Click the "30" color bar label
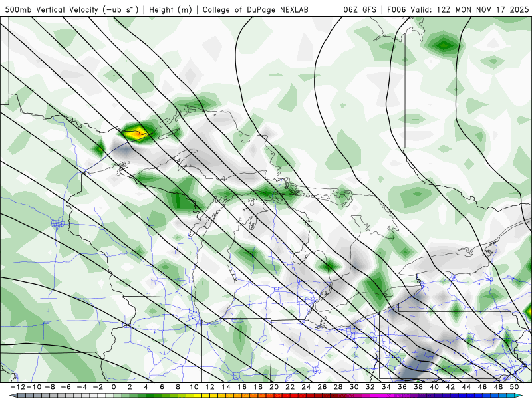The height and width of the screenshot is (399, 532). point(354,387)
